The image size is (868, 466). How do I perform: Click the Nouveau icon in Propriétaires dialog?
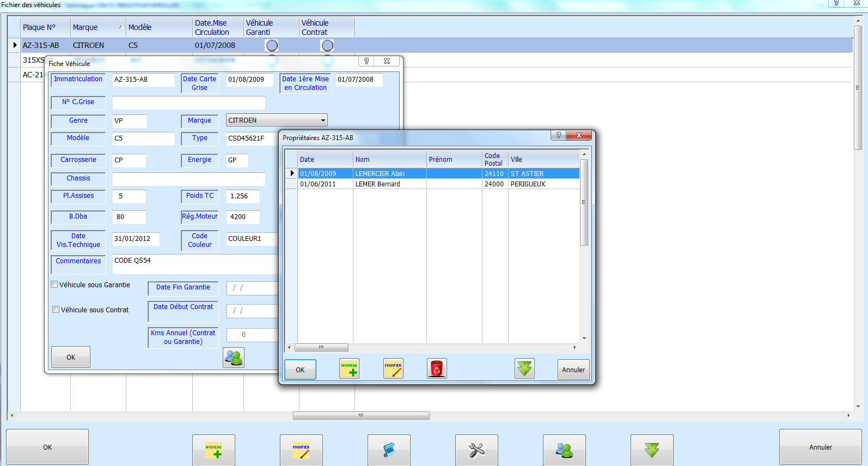(x=349, y=369)
